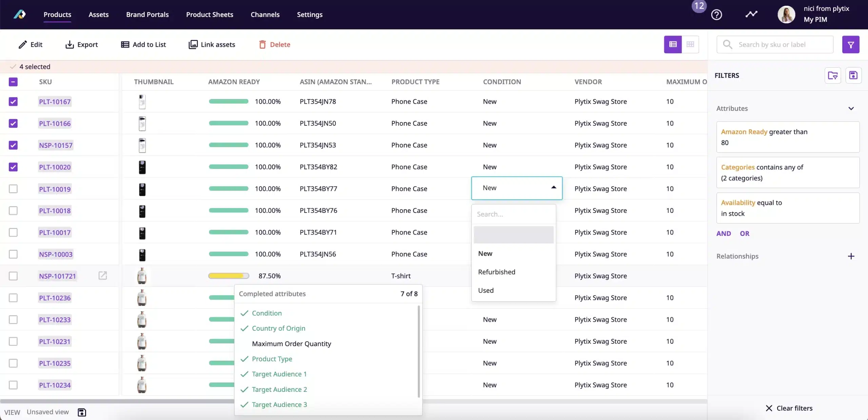
Task: Click Maximum Order Quantity in completed attributes
Action: point(291,344)
